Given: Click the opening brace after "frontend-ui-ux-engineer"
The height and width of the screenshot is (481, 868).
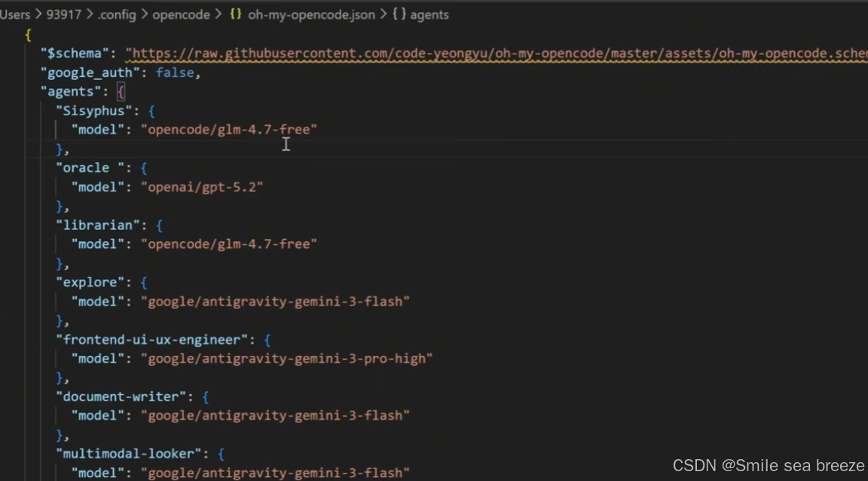Looking at the screenshot, I should point(267,340).
